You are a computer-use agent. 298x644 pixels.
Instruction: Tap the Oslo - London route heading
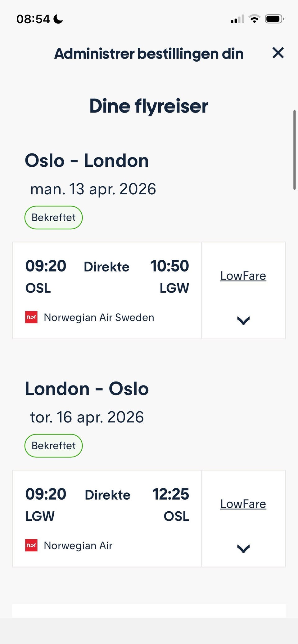pyautogui.click(x=87, y=161)
